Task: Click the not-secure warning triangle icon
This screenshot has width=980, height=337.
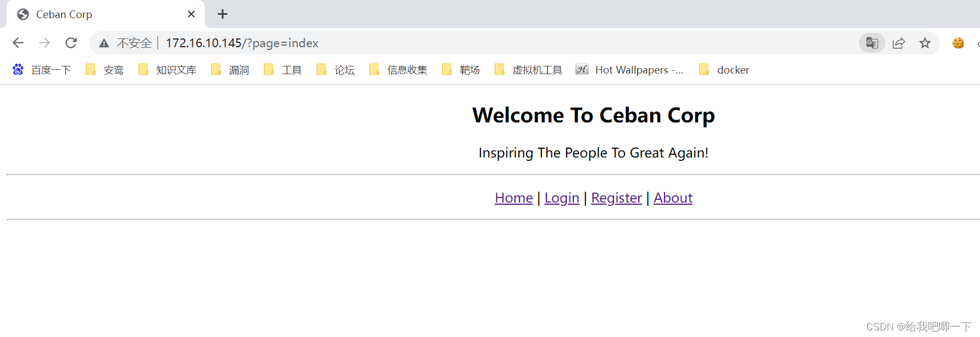Action: click(104, 43)
